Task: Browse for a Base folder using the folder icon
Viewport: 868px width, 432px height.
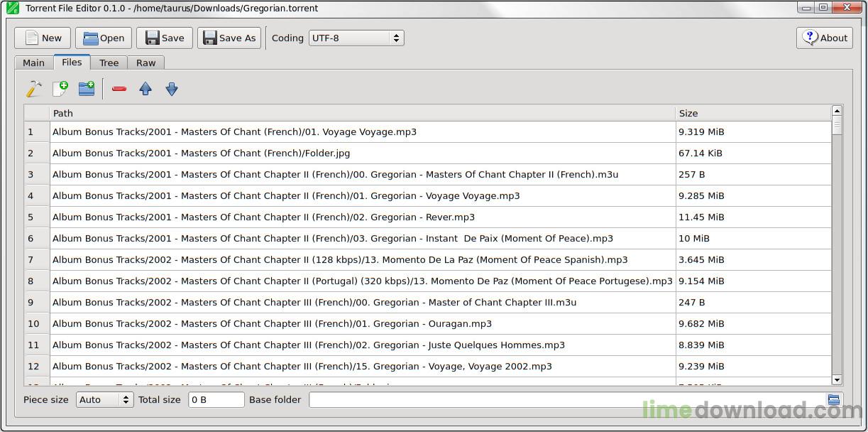Action: click(835, 399)
